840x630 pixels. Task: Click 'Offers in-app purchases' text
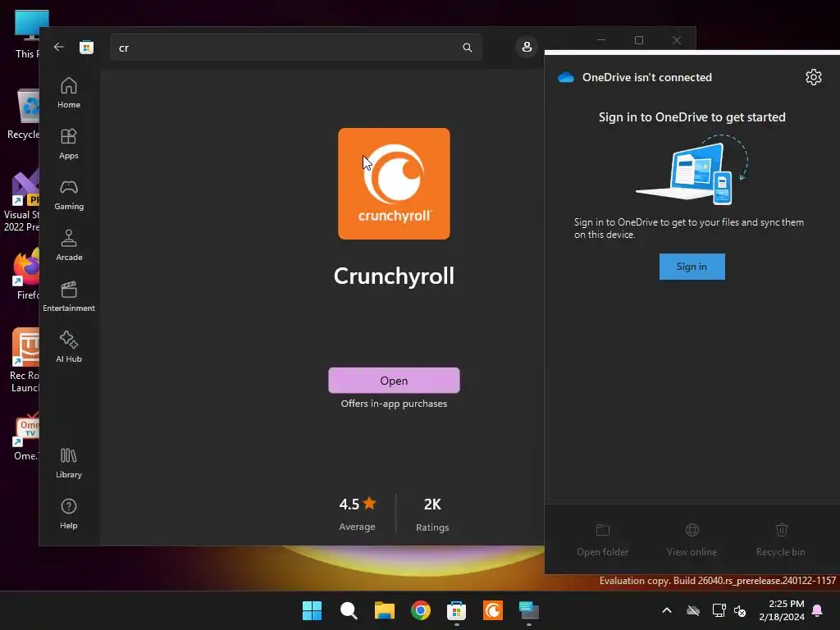[394, 404]
